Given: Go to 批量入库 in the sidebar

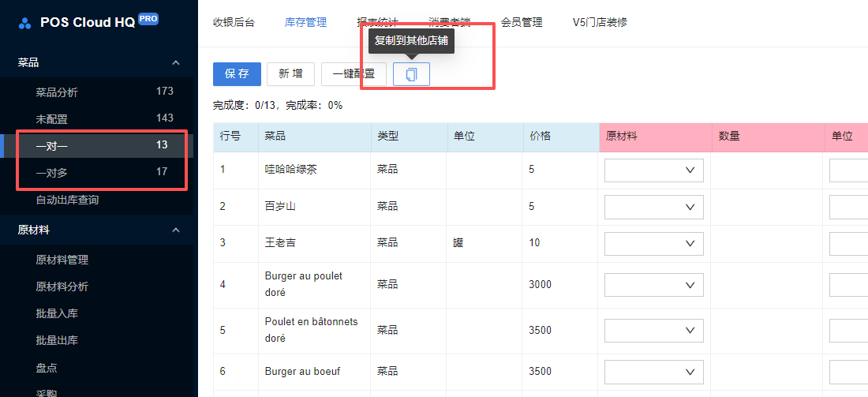Looking at the screenshot, I should [57, 313].
